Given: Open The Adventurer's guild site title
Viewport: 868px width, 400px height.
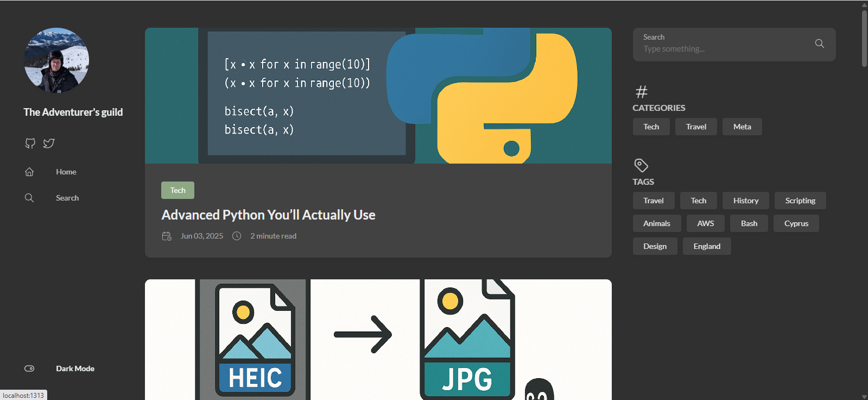Looking at the screenshot, I should (73, 112).
